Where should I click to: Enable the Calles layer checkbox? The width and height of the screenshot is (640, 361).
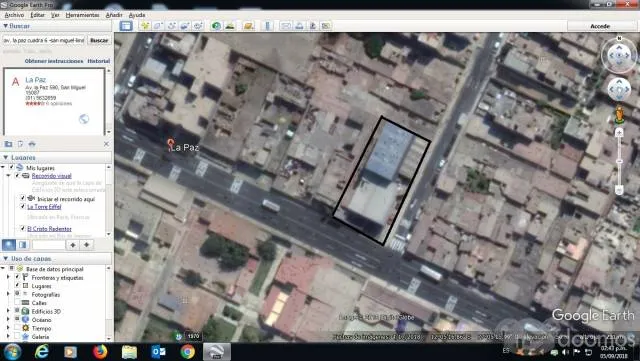[x=17, y=303]
